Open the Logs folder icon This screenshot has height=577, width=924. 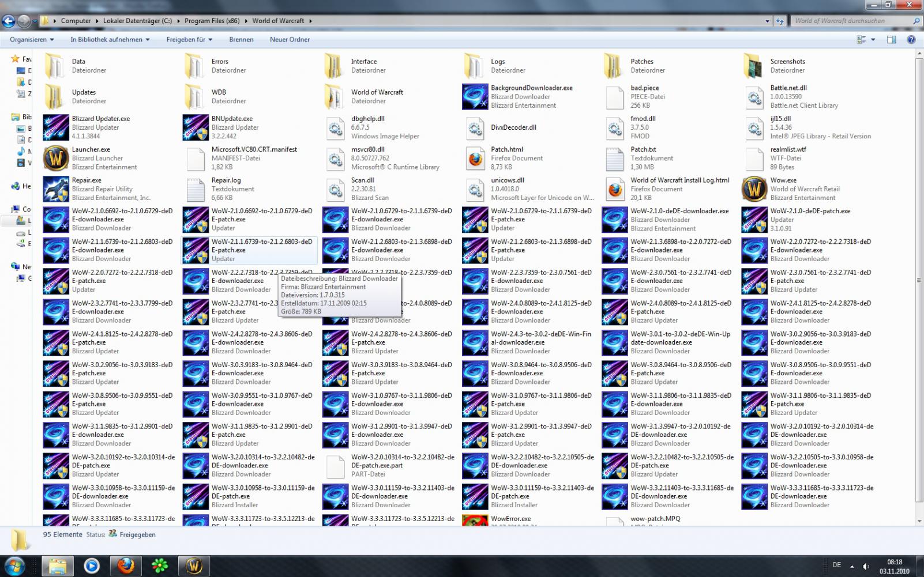(473, 66)
